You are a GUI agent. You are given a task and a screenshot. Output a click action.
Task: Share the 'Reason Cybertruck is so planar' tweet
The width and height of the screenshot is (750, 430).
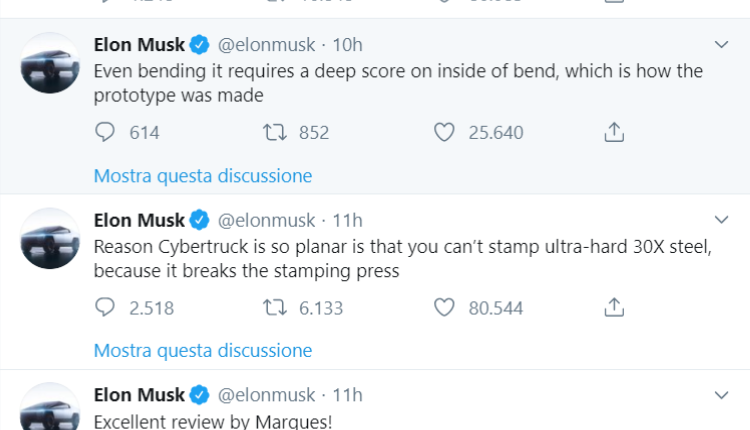[615, 307]
